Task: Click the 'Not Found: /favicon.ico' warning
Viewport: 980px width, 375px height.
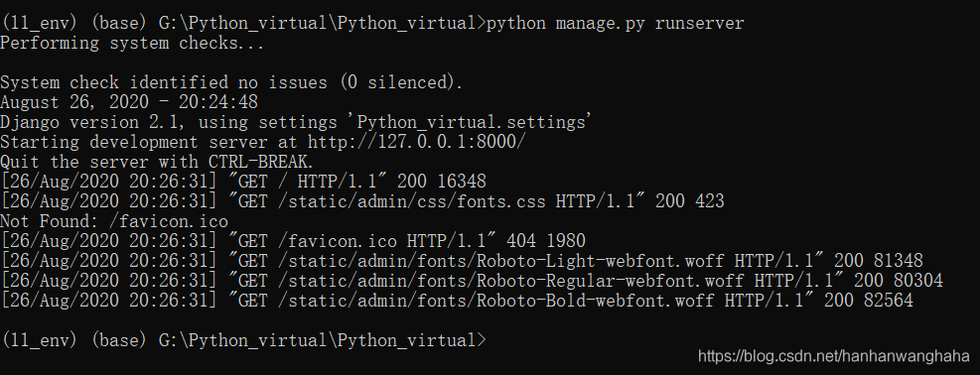Action: tap(114, 221)
